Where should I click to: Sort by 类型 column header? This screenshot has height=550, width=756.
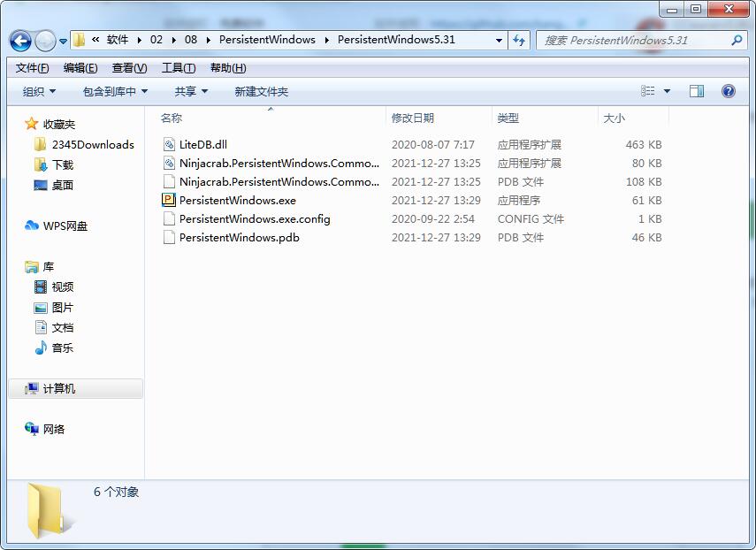coord(508,118)
